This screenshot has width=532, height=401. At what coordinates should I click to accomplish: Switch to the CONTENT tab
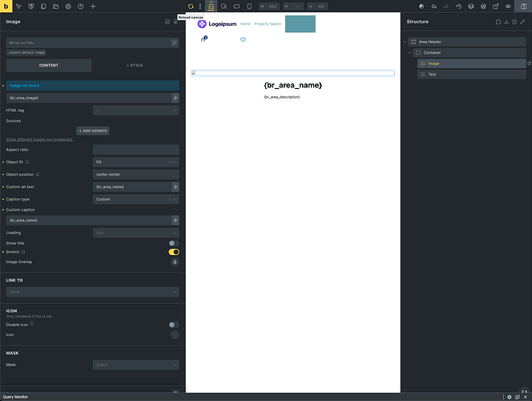point(49,65)
